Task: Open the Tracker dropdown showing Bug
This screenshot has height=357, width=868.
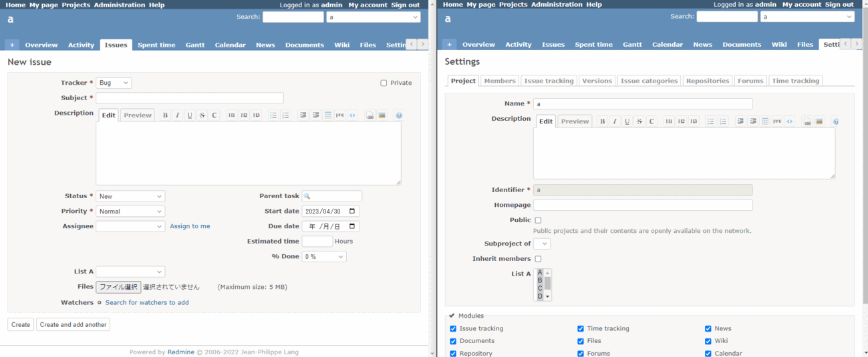Action: pos(114,83)
